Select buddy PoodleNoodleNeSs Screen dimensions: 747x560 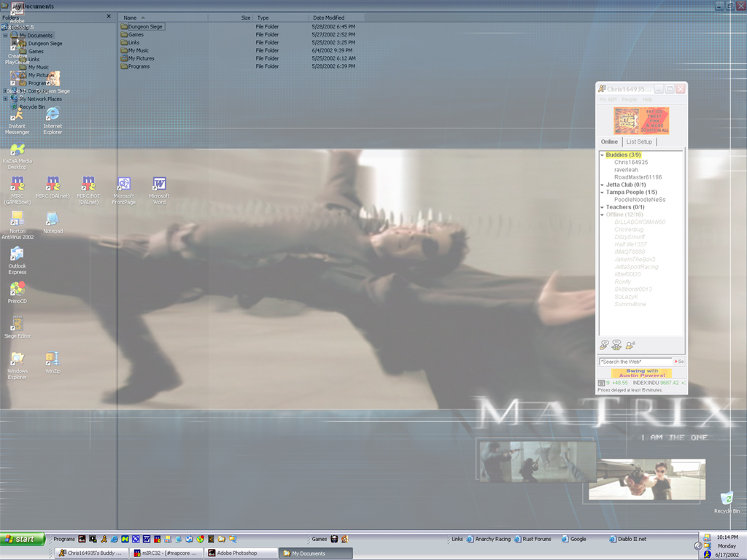pyautogui.click(x=640, y=200)
